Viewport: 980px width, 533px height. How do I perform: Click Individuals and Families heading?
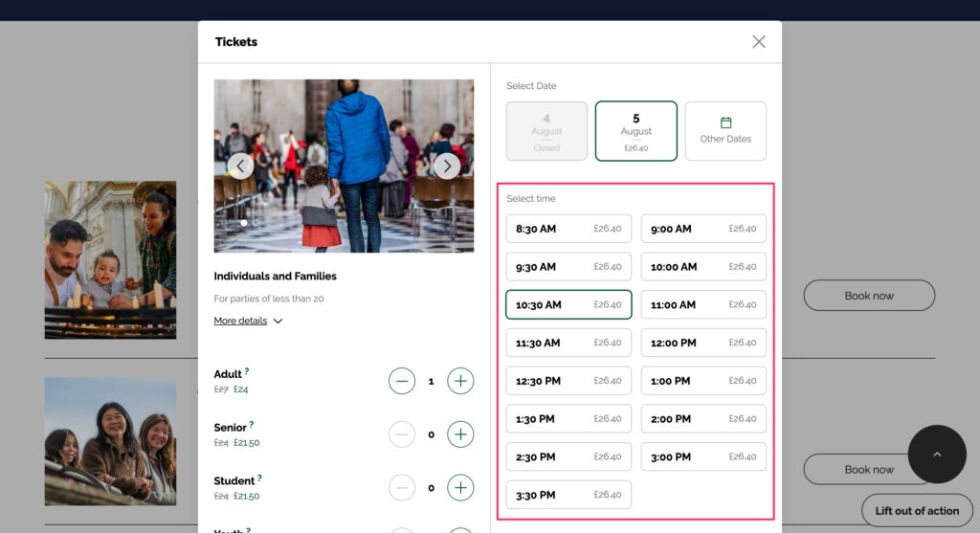pyautogui.click(x=275, y=277)
